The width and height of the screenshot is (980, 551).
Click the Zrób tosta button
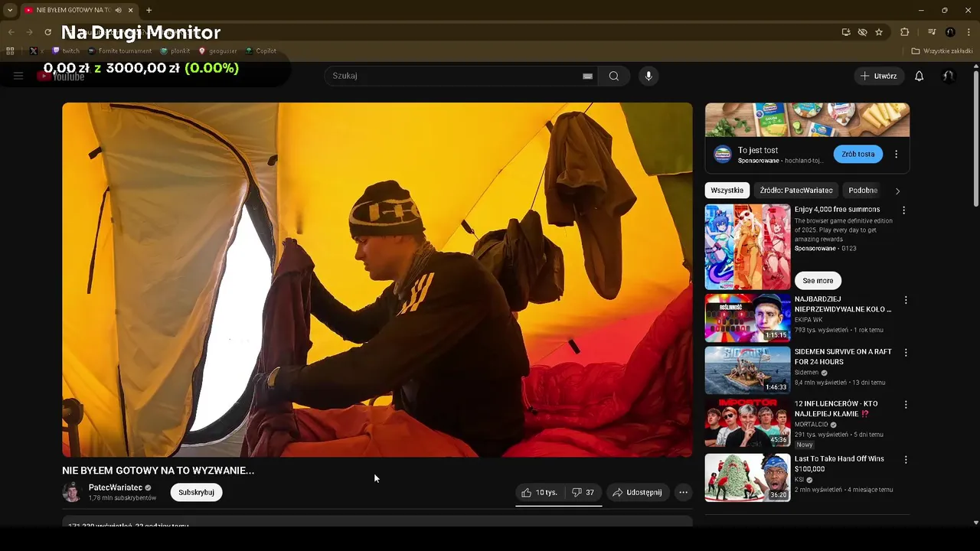(x=857, y=154)
